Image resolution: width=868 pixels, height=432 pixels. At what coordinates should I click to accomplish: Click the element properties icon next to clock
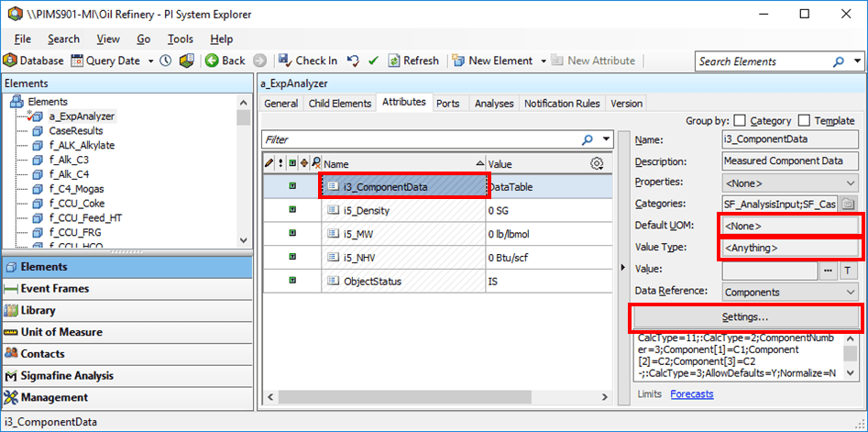pyautogui.click(x=187, y=61)
